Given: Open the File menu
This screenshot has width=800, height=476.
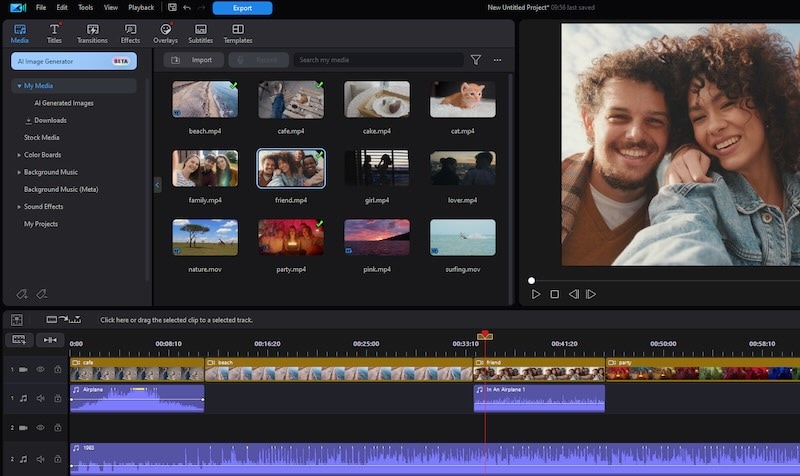Looking at the screenshot, I should pyautogui.click(x=41, y=8).
